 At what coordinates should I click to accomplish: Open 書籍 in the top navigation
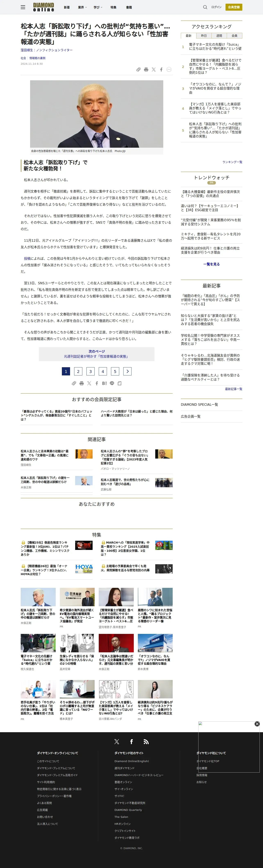[x=129, y=7]
